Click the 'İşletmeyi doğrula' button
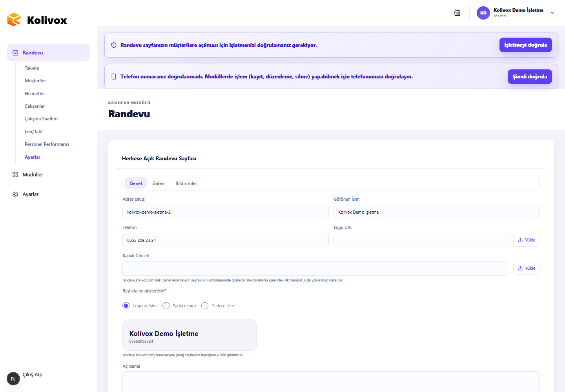565x392 pixels. click(526, 45)
